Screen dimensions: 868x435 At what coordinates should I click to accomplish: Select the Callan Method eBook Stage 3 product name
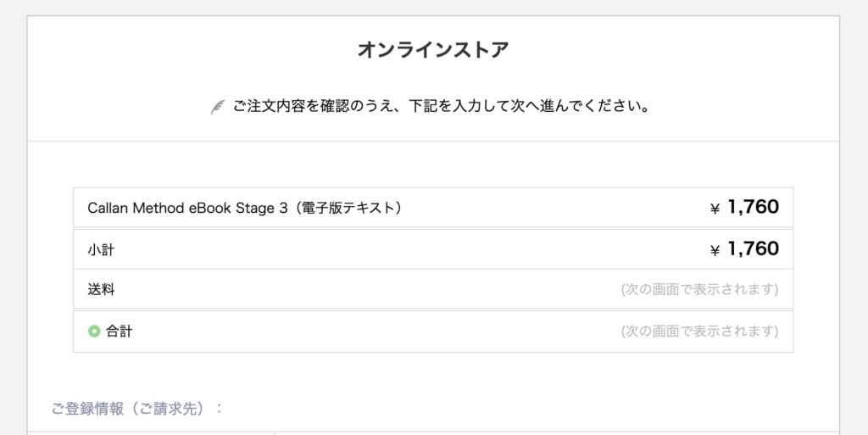coord(245,208)
